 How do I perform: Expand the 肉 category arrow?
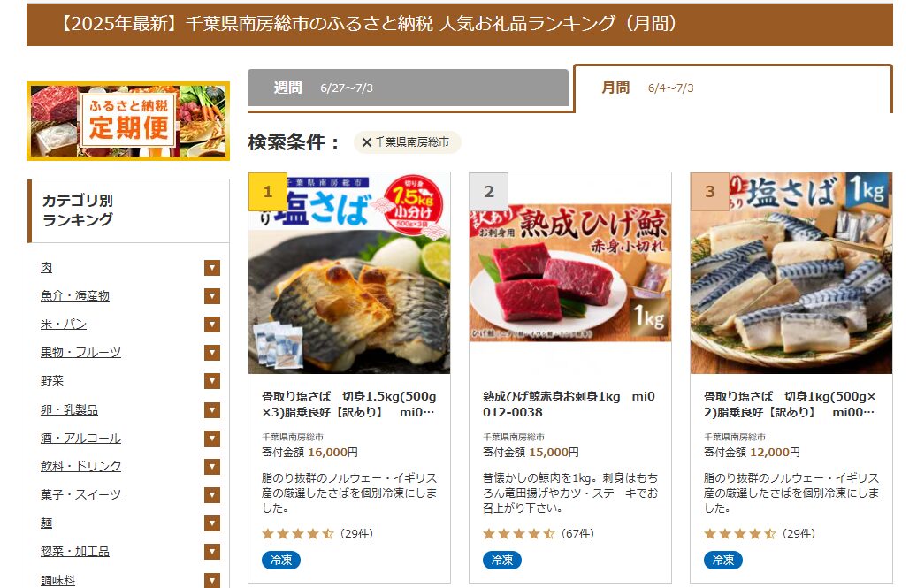pyautogui.click(x=212, y=268)
